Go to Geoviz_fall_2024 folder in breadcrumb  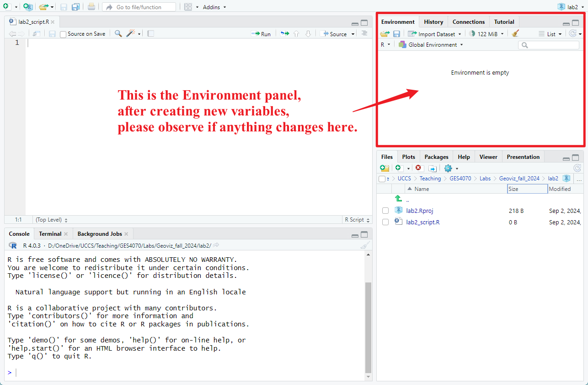tap(519, 179)
